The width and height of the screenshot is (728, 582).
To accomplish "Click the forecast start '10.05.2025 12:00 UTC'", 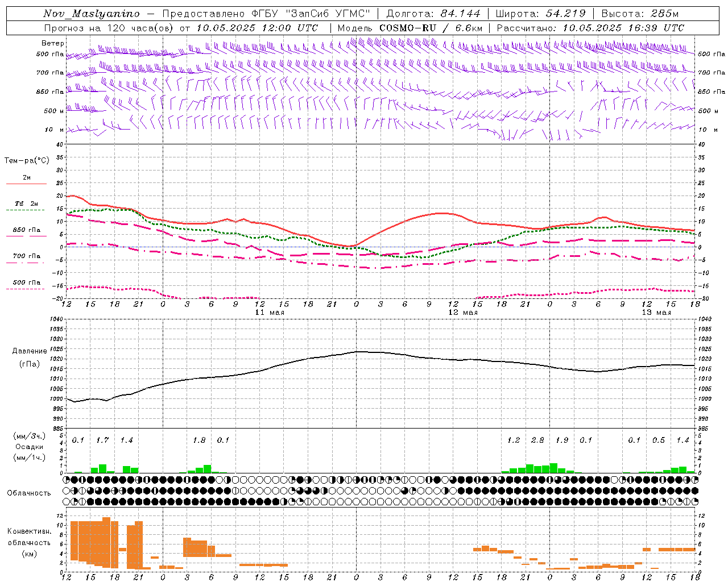I will pos(257,28).
